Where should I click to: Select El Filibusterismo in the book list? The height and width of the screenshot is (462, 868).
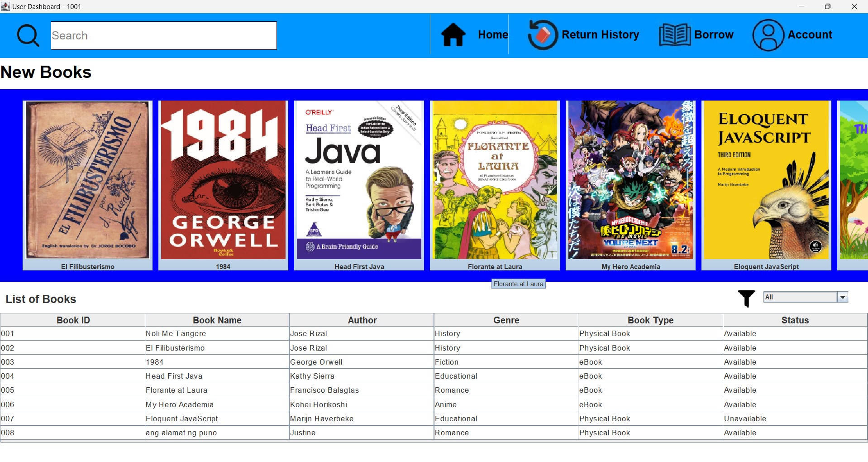[217, 348]
